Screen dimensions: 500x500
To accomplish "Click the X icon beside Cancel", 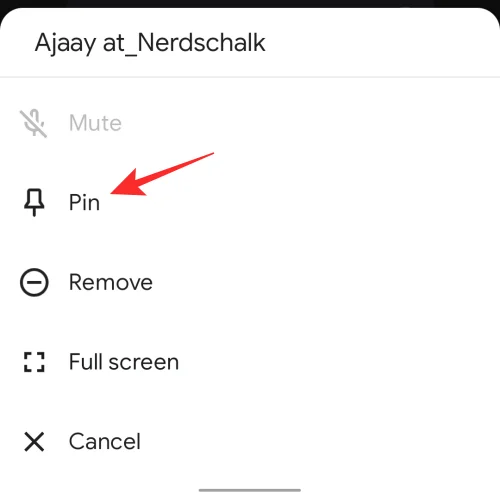I will coord(34,442).
